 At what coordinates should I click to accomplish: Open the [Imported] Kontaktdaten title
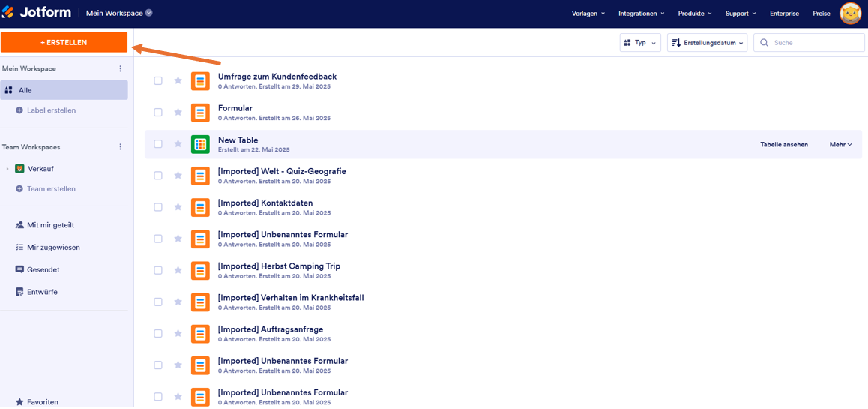pyautogui.click(x=265, y=203)
